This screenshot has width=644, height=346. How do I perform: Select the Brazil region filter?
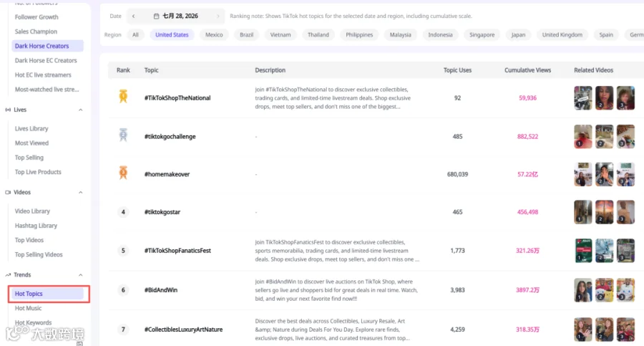[246, 35]
